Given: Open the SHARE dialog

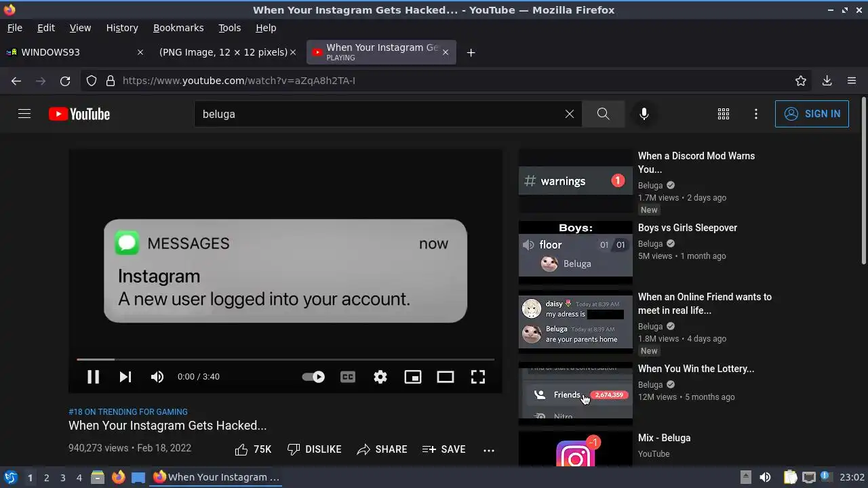Looking at the screenshot, I should coord(382,449).
